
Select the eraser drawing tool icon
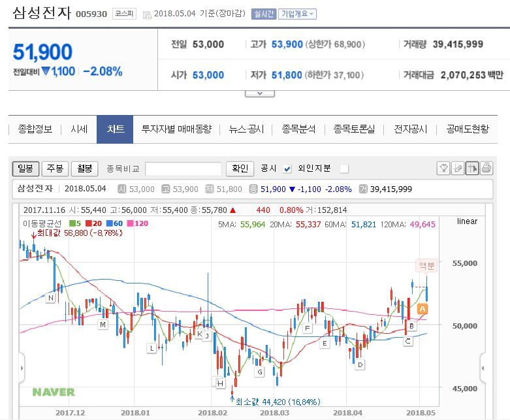[x=457, y=168]
